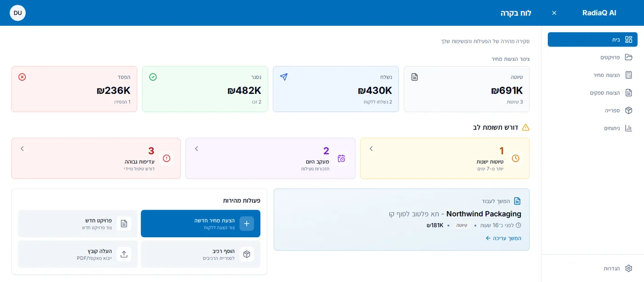Image resolution: width=644 pixels, height=282 pixels.
Task: Open settings via the gear icon
Action: tap(628, 268)
